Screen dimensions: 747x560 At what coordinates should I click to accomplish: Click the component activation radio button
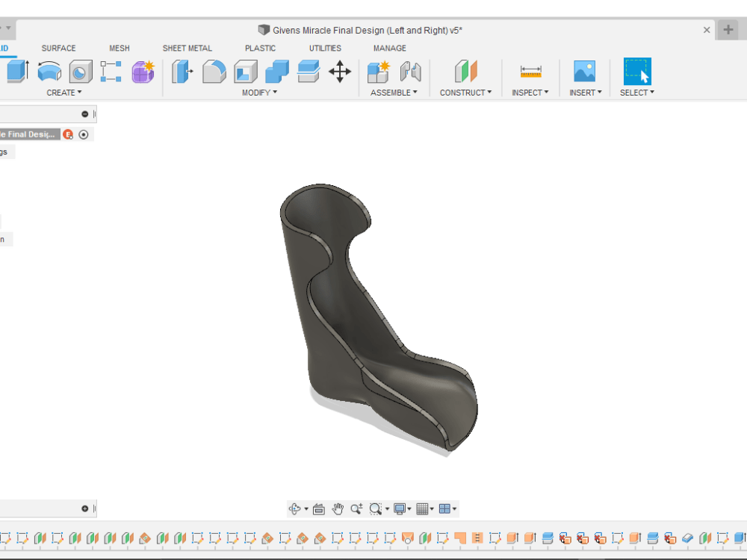[83, 134]
